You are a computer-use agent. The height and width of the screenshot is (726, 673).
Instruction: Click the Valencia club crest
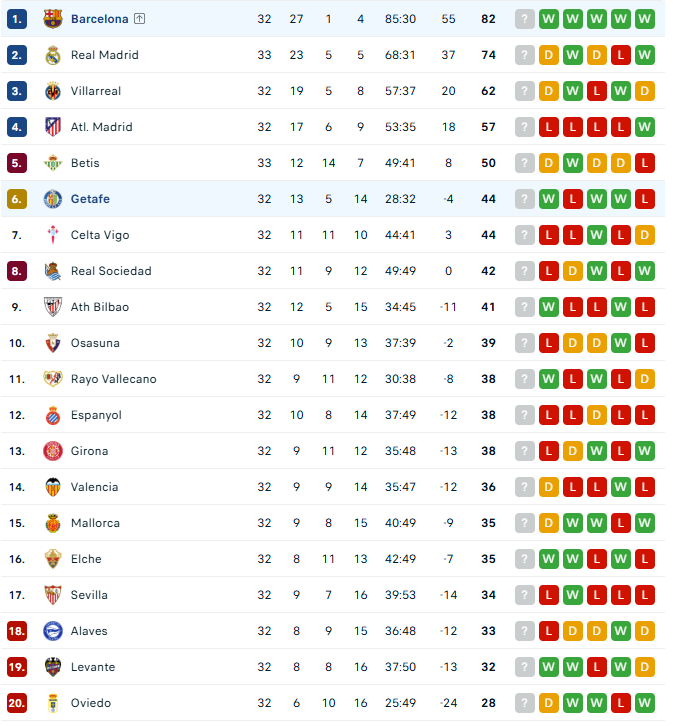point(53,487)
